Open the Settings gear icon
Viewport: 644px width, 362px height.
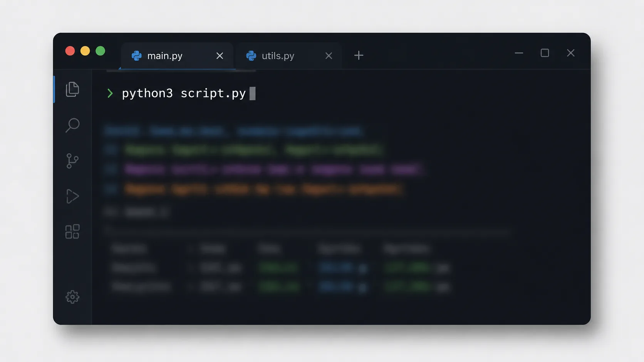pyautogui.click(x=72, y=297)
